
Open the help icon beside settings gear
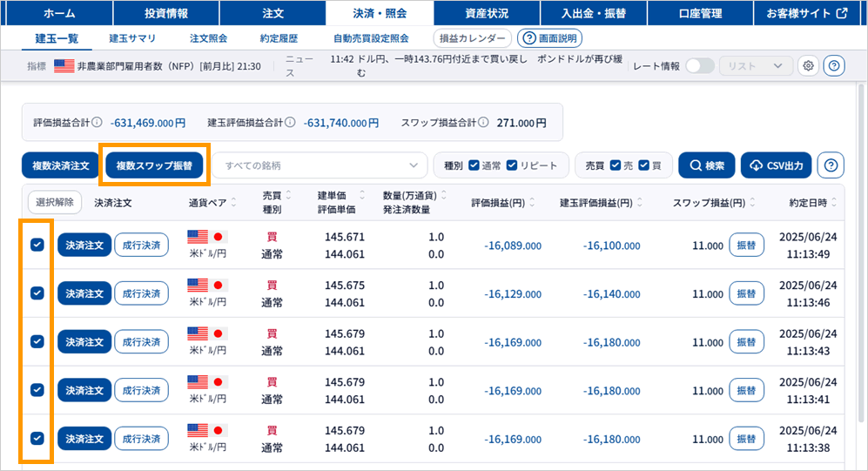pyautogui.click(x=834, y=66)
